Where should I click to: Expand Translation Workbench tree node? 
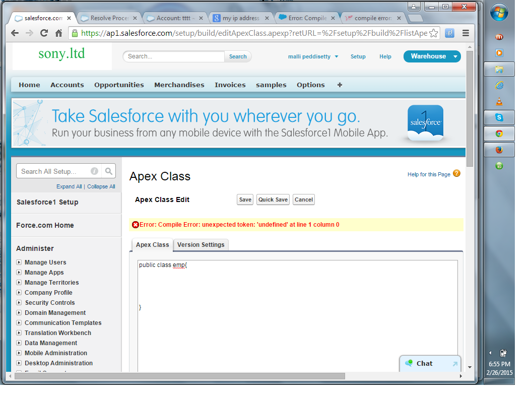pyautogui.click(x=19, y=333)
